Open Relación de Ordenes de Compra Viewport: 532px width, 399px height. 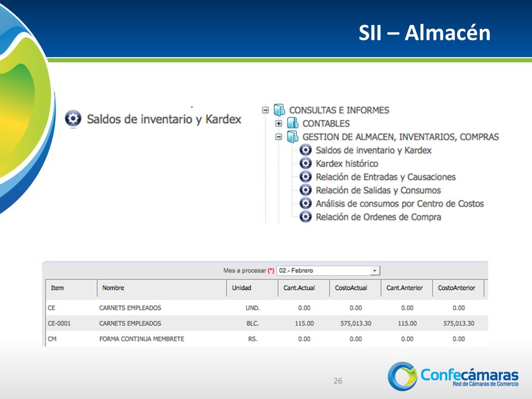click(x=378, y=217)
